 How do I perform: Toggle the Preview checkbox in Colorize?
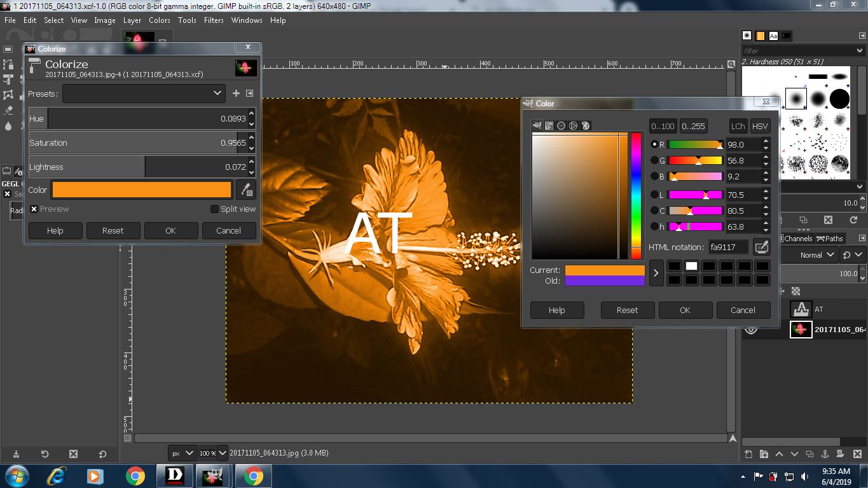click(x=34, y=209)
